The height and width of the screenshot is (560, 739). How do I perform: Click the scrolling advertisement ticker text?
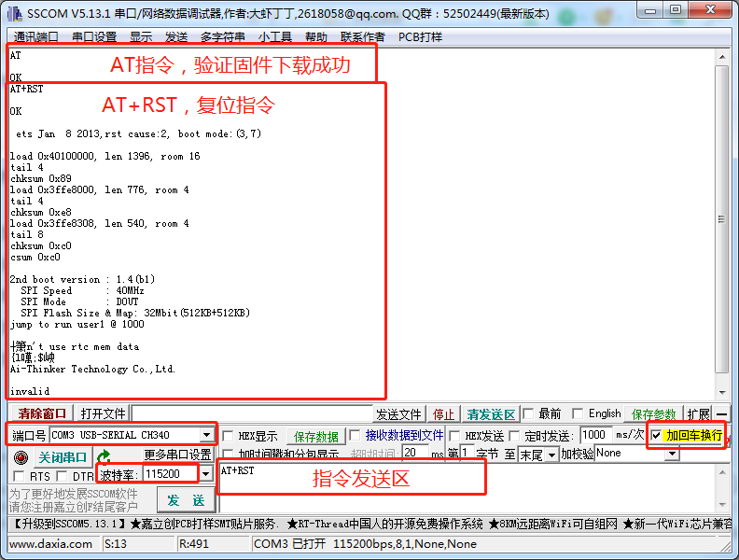370,524
